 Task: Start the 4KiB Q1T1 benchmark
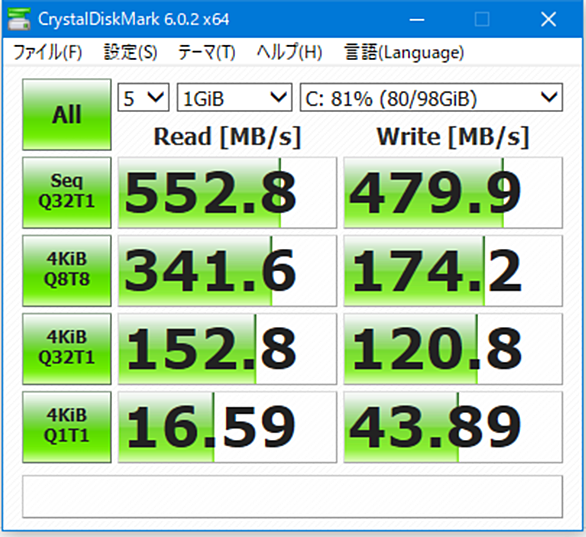67,427
